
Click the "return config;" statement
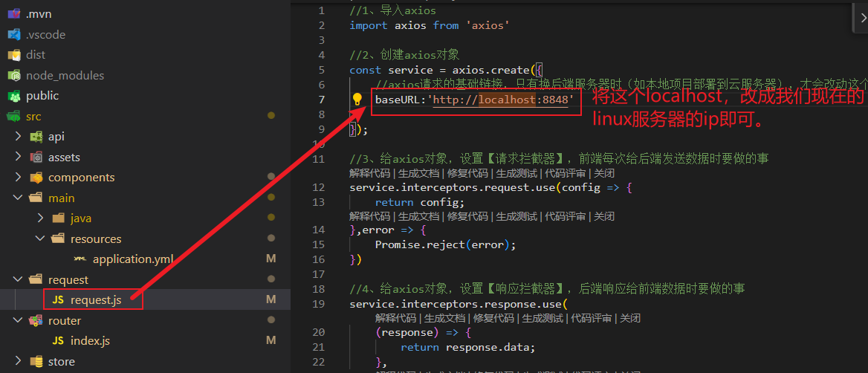420,202
